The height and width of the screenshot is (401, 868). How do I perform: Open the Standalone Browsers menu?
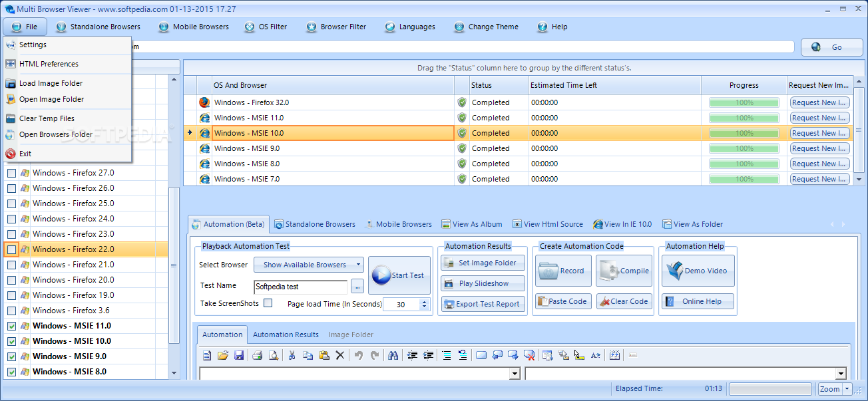tap(99, 27)
